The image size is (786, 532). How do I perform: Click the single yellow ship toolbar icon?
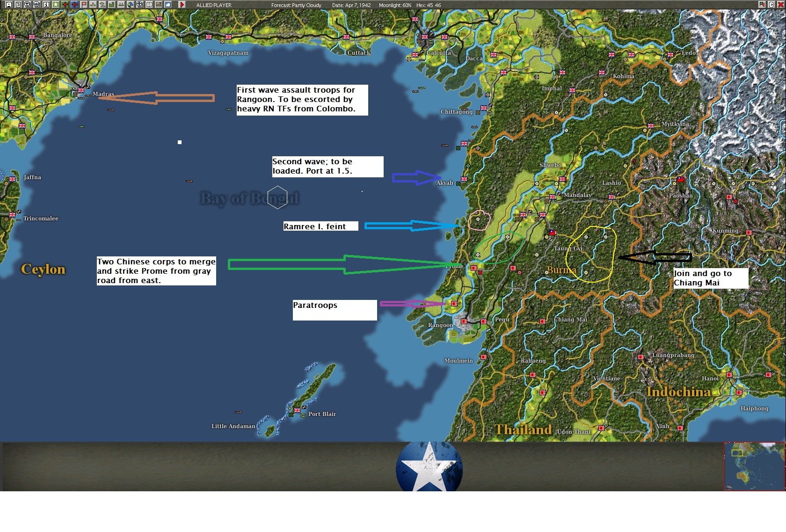(x=93, y=5)
